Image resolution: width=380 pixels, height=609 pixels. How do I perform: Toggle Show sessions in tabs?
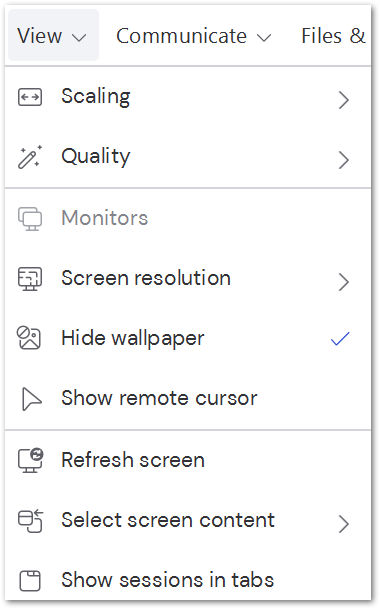188,580
